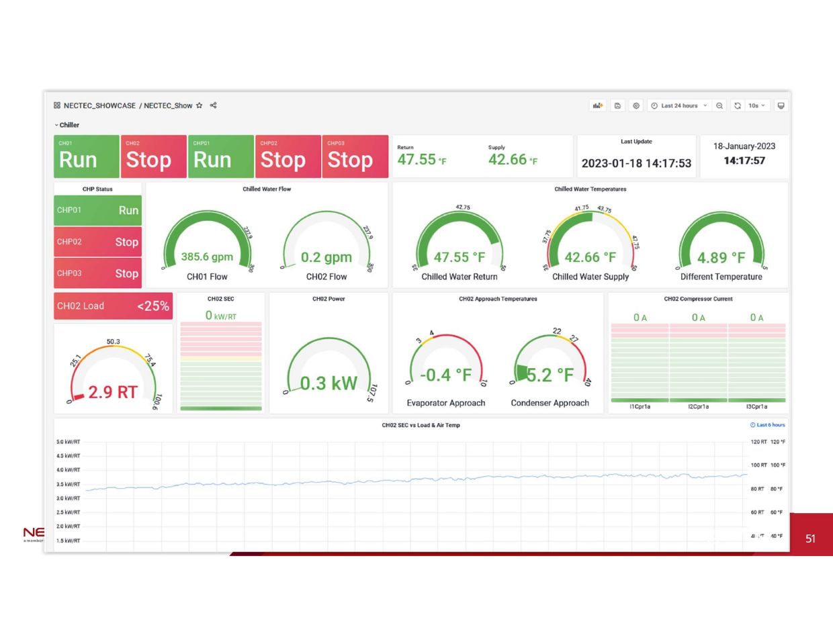This screenshot has width=833, height=644.
Task: Click the zoom out time range icon
Action: click(719, 105)
